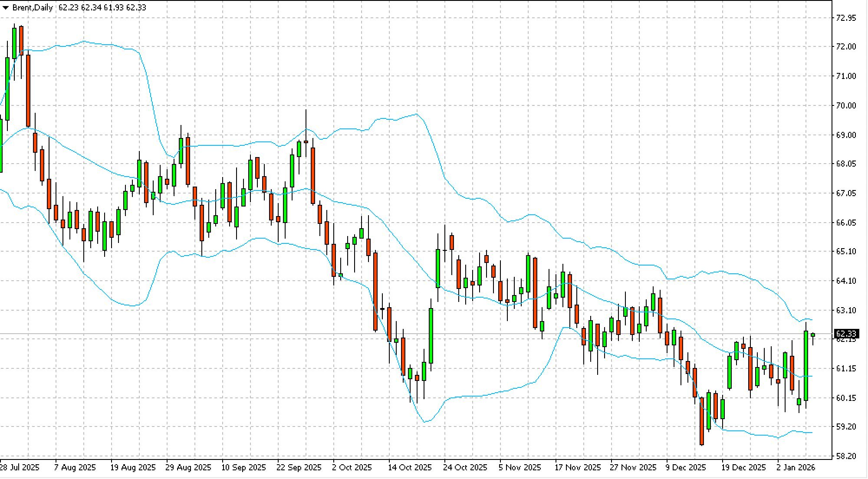Image resolution: width=868 pixels, height=479 pixels.
Task: Click the 10 Sep 2025 date label
Action: (243, 468)
